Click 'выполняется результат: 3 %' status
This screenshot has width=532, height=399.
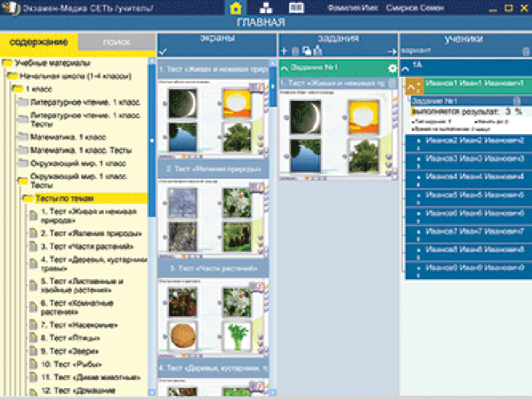pyautogui.click(x=467, y=112)
